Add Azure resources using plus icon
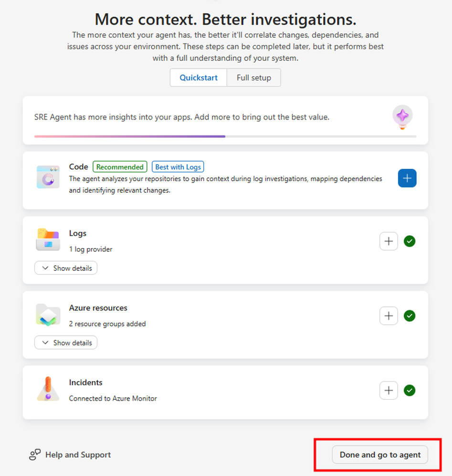This screenshot has height=476, width=452. coord(389,316)
